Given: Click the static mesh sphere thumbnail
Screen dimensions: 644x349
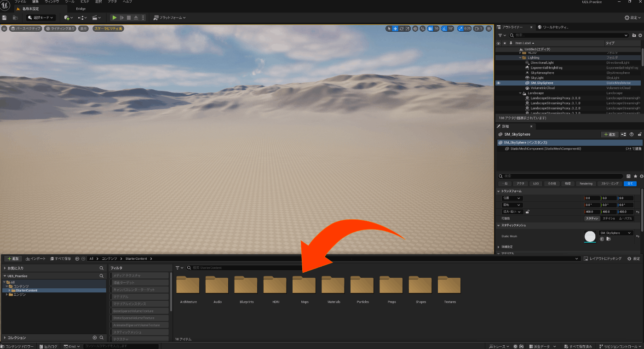Looking at the screenshot, I should (x=590, y=236).
